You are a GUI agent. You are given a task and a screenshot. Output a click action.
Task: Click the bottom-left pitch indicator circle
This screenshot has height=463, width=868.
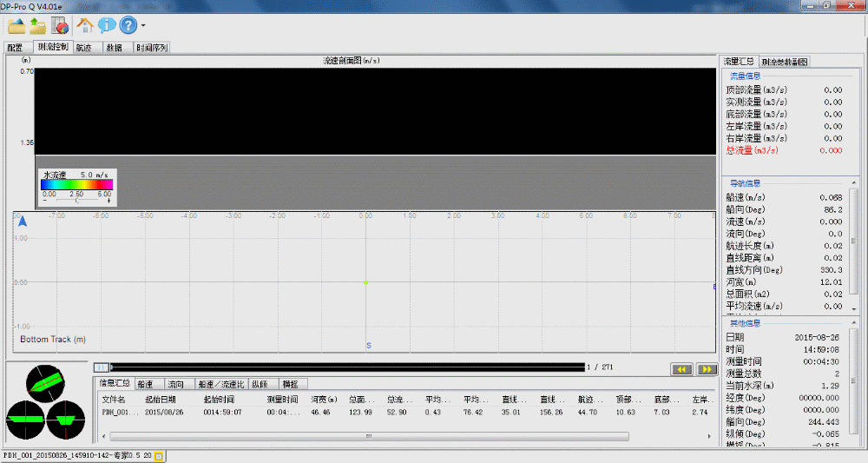25,420
